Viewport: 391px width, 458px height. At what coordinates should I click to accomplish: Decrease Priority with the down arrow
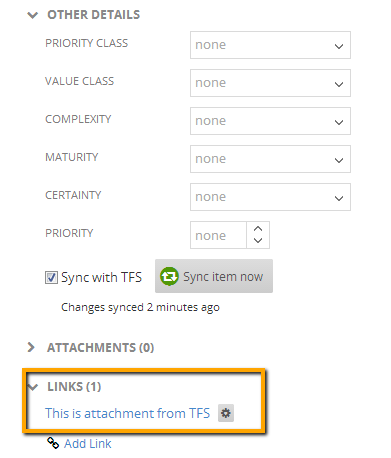pos(258,240)
